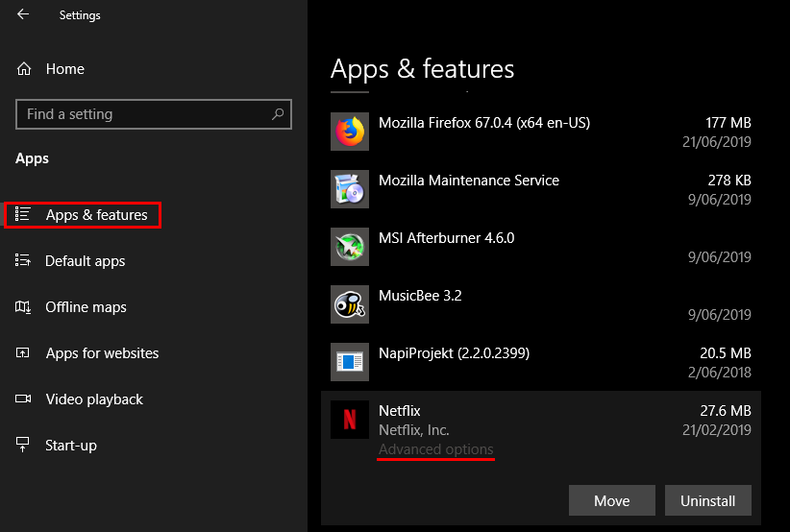Image resolution: width=790 pixels, height=532 pixels.
Task: Go back using the arrow icon
Action: coord(23,14)
